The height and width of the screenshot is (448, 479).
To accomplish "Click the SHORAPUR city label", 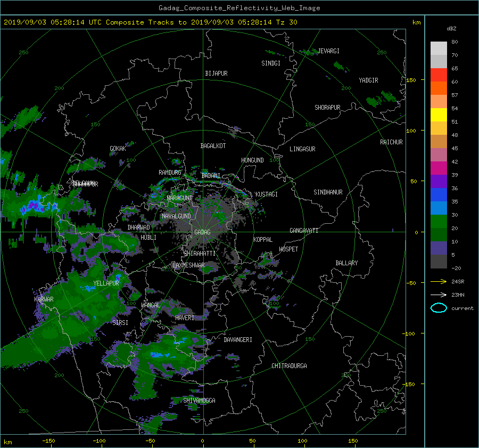I will pyautogui.click(x=327, y=108).
